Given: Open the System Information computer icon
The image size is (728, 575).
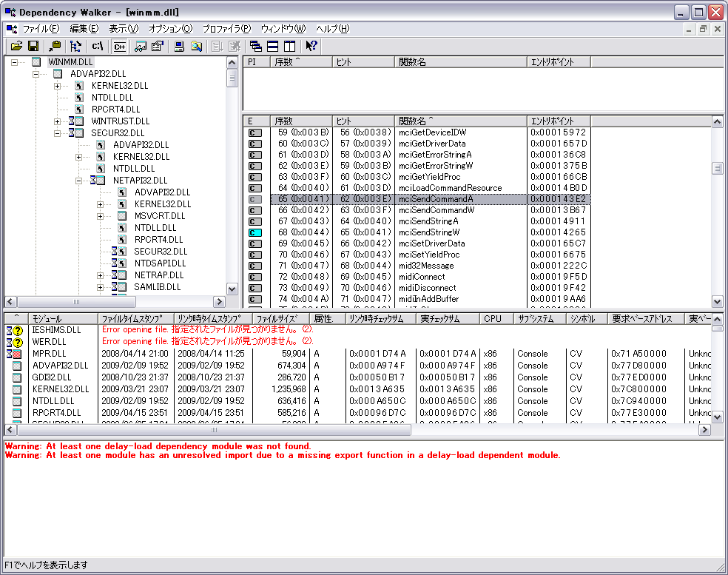Looking at the screenshot, I should coord(179,46).
